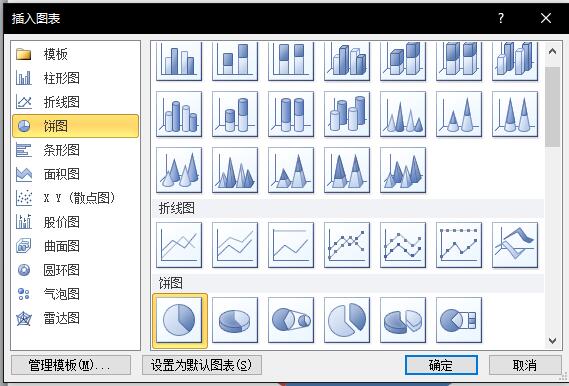
Task: Select the 100% stacked cone chart thumbnail
Action: [x=515, y=114]
